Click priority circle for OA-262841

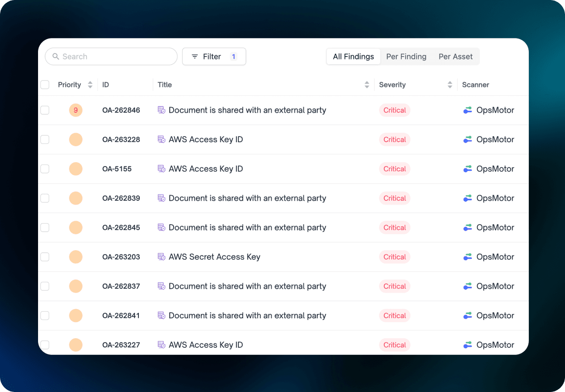click(76, 315)
